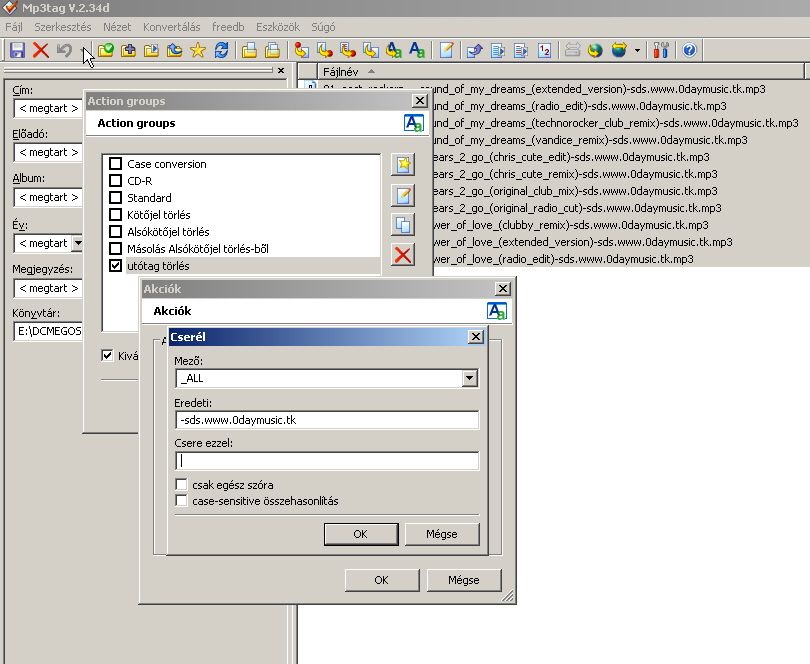Click the red X remove tag icon
This screenshot has height=664, width=810.
[41, 50]
